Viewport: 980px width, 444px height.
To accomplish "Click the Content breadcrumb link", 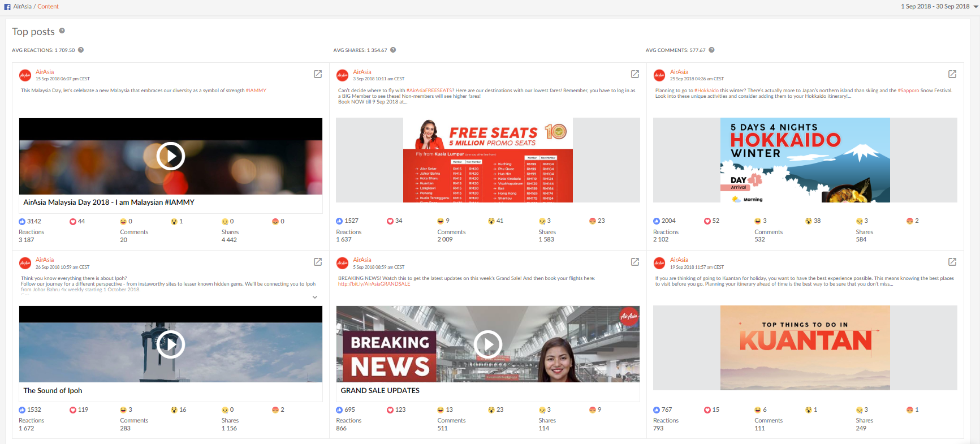I will [48, 6].
